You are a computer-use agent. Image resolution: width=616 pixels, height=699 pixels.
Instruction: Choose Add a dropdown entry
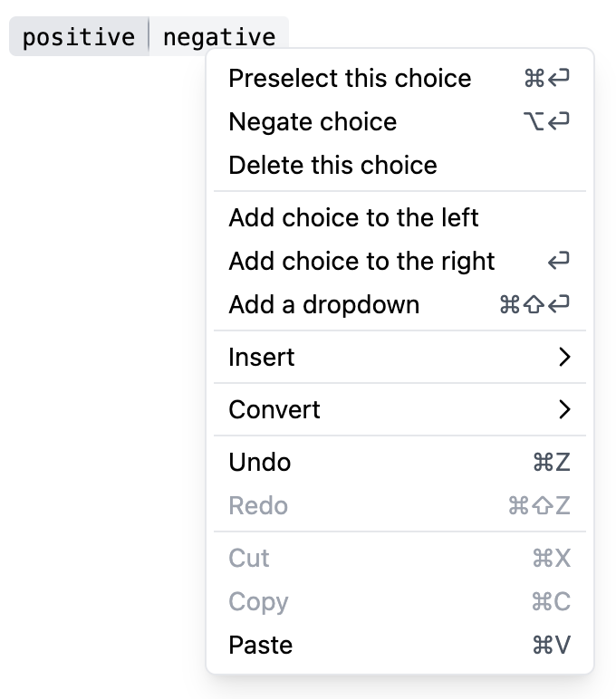coord(323,305)
